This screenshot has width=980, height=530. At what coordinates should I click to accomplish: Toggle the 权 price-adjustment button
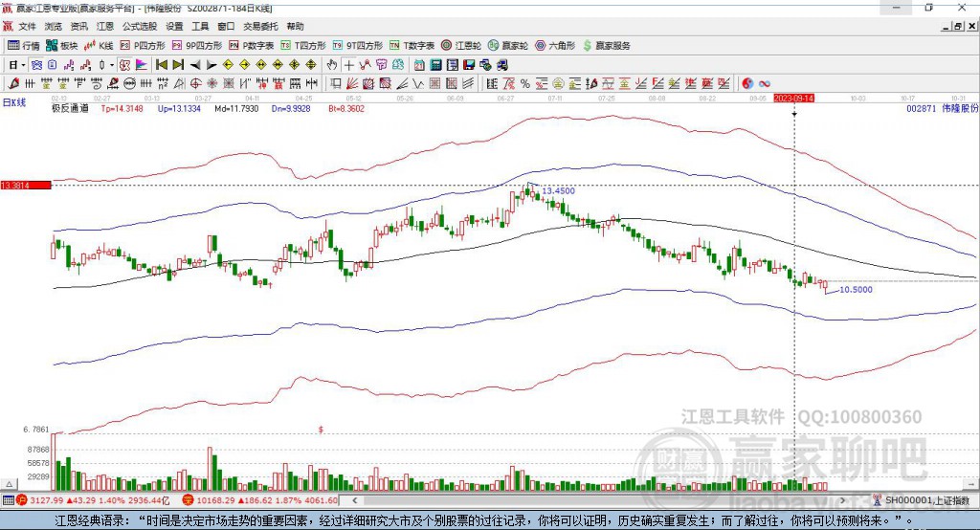124,65
